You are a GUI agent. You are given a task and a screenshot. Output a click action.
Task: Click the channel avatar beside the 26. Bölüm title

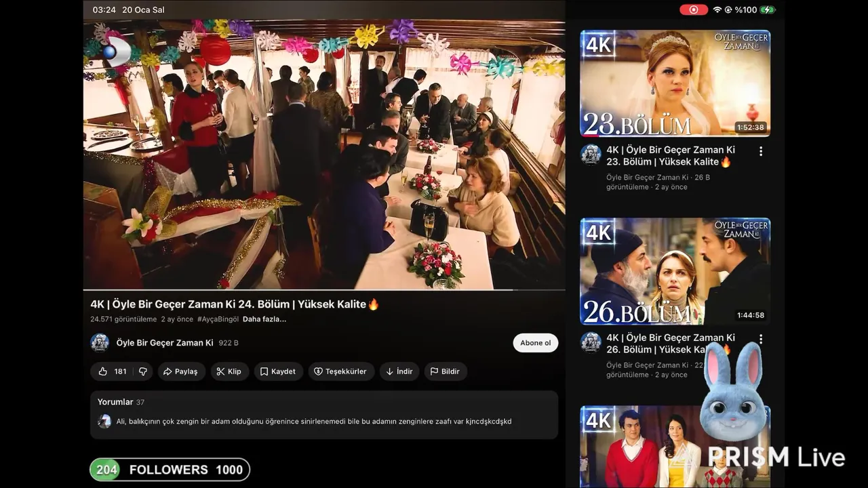tap(591, 342)
